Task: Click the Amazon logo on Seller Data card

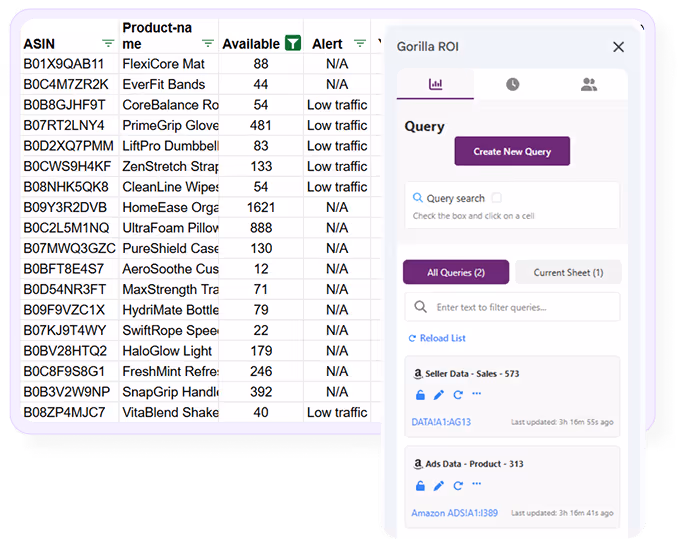Action: tap(418, 373)
